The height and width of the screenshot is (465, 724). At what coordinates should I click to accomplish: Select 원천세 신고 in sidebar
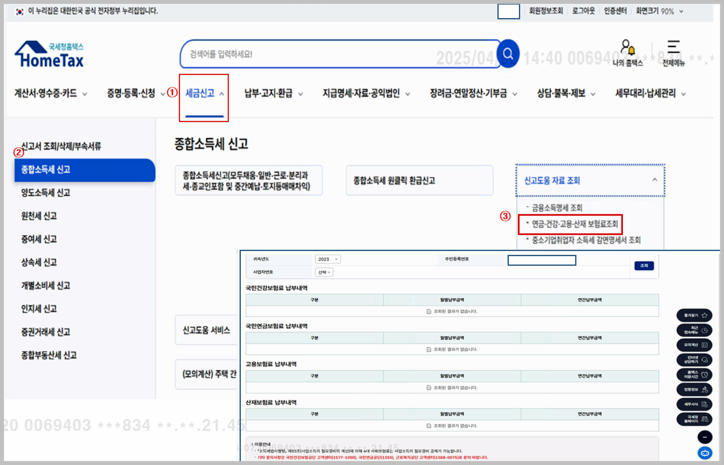39,216
